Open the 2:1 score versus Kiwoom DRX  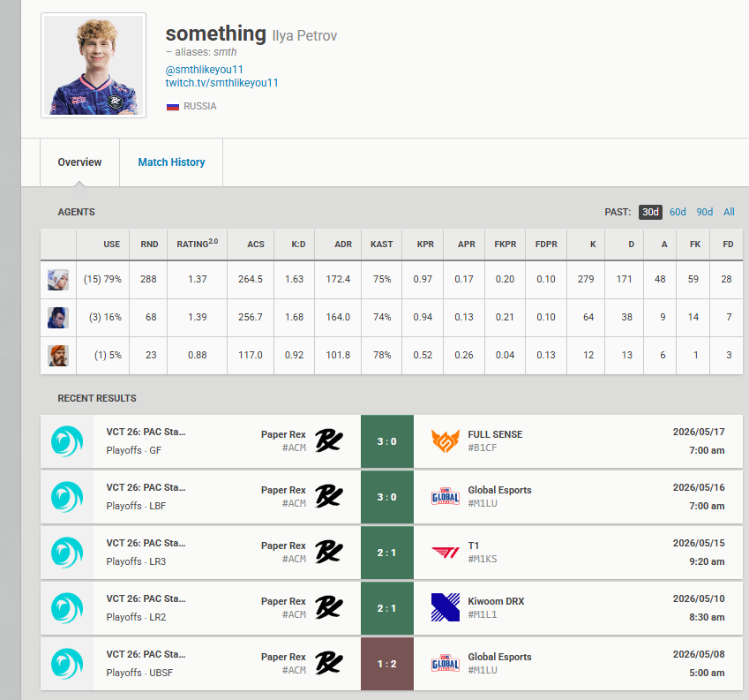[x=387, y=608]
